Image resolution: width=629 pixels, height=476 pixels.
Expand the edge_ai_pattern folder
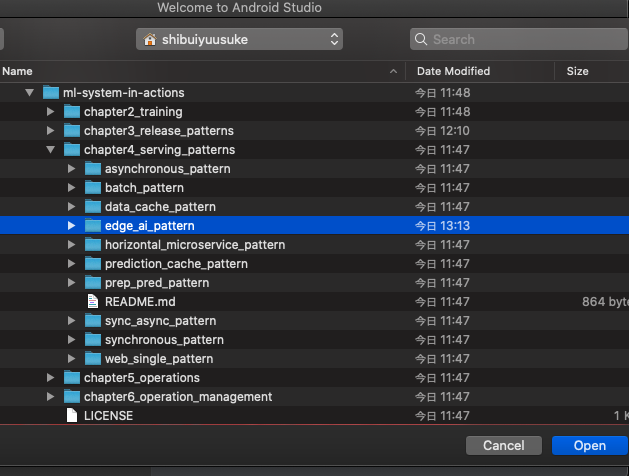pos(71,226)
